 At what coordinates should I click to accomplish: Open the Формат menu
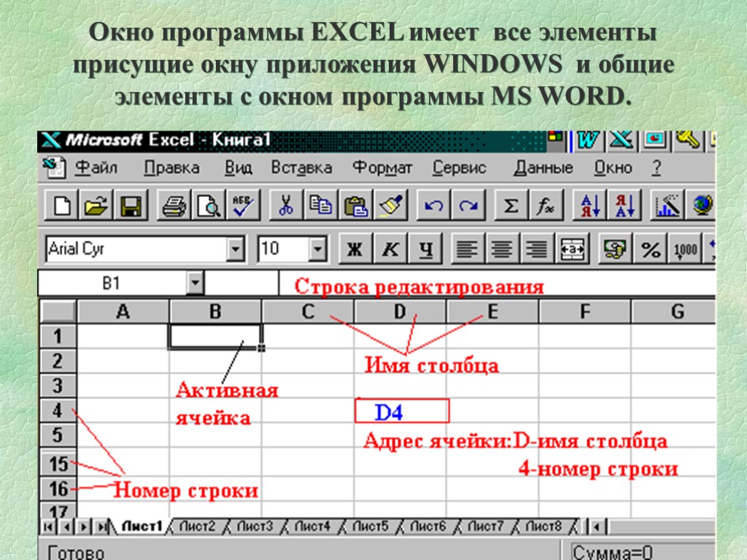(x=382, y=168)
